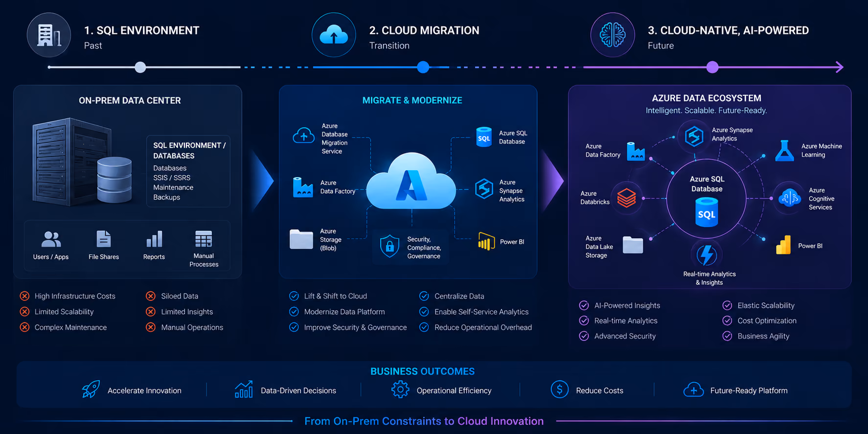Click the Cloud Migration upload cloud icon
This screenshot has width=868, height=434.
(x=334, y=35)
